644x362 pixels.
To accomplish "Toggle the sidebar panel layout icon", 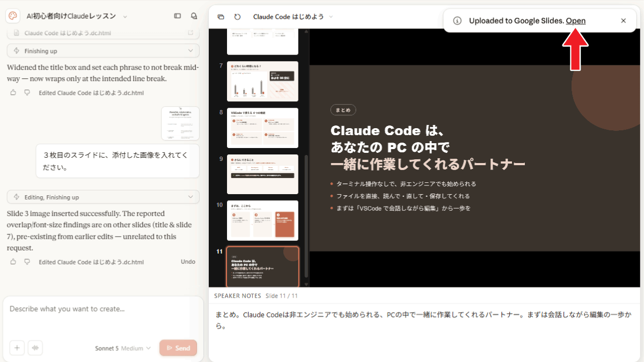I will (178, 16).
